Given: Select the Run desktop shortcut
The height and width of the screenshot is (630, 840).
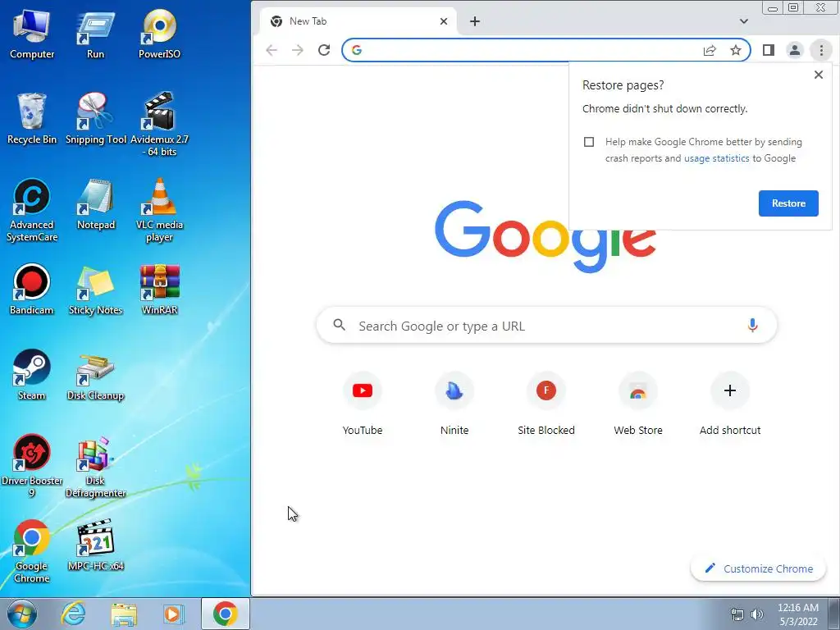Looking at the screenshot, I should point(95,34).
